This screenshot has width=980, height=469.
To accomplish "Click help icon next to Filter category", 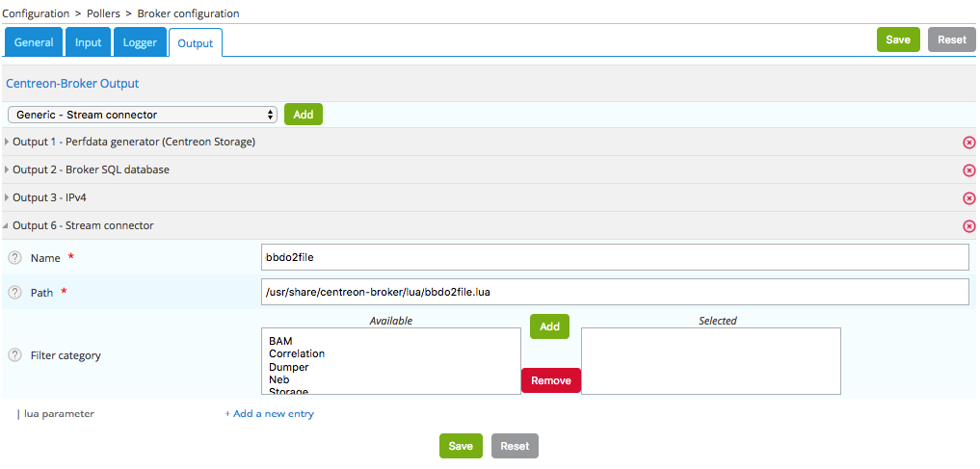I will (14, 355).
